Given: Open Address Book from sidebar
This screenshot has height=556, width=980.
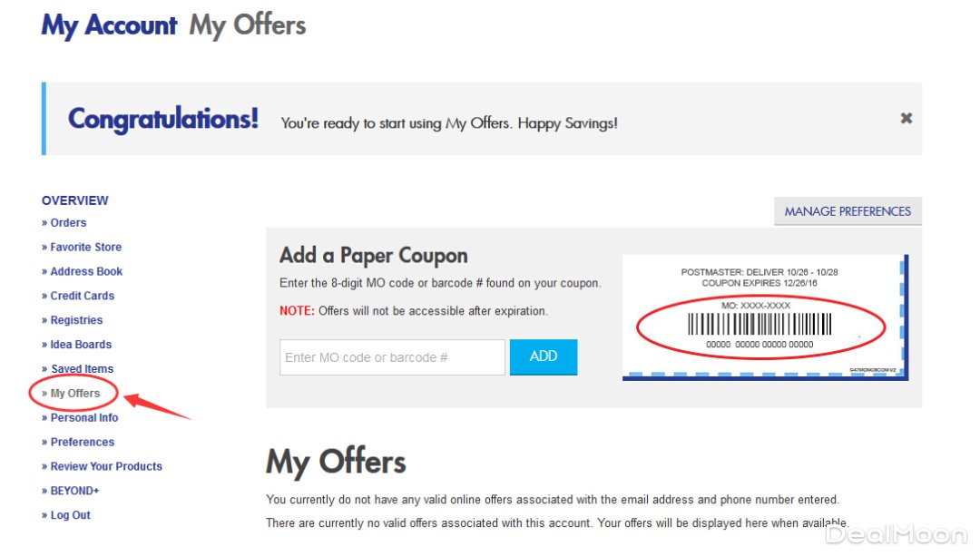Looking at the screenshot, I should click(x=86, y=272).
